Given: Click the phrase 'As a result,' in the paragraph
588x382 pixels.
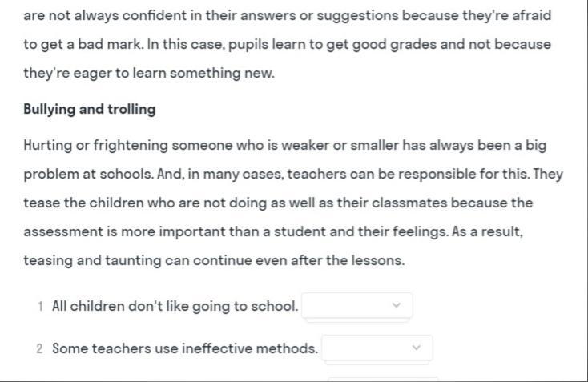Looking at the screenshot, I should (488, 231).
